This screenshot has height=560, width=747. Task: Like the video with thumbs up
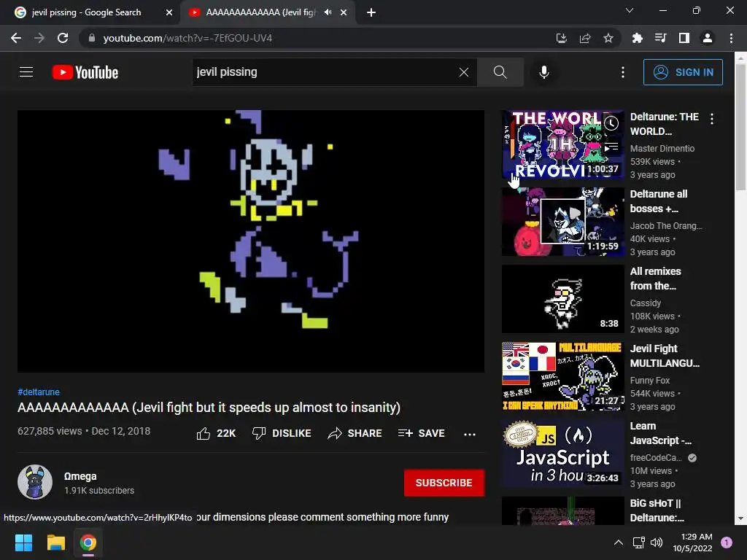[216, 433]
